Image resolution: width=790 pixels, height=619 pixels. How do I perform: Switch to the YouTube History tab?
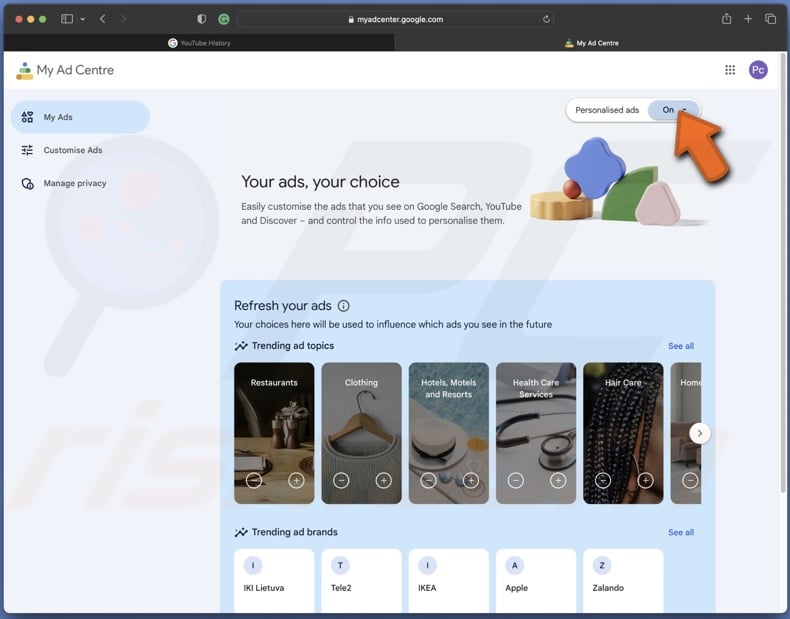199,43
